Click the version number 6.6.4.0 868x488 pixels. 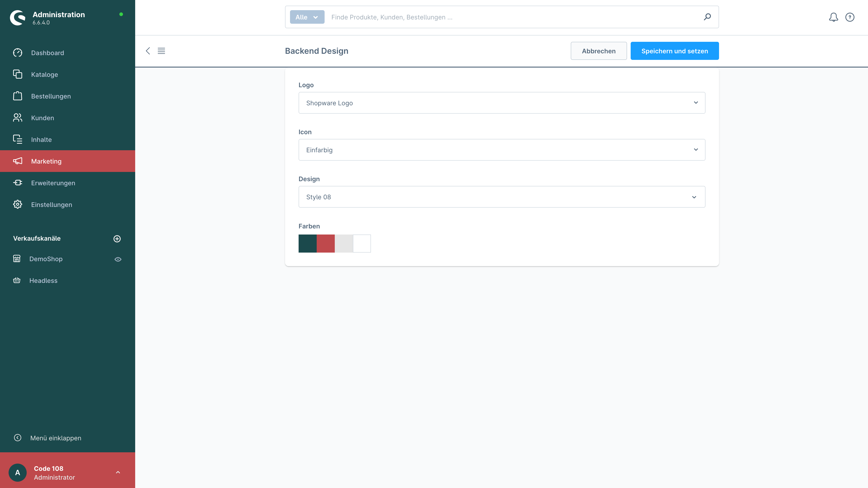point(41,23)
